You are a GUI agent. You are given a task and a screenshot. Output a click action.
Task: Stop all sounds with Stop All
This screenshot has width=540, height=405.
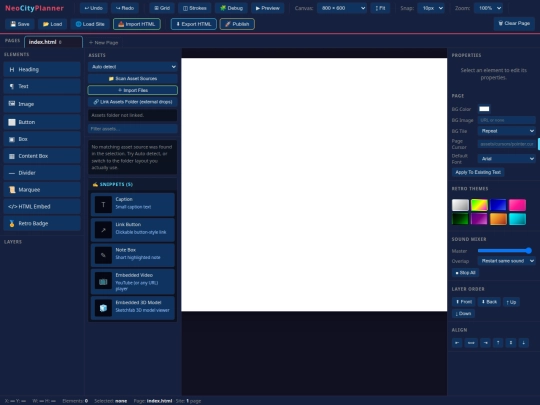point(465,273)
